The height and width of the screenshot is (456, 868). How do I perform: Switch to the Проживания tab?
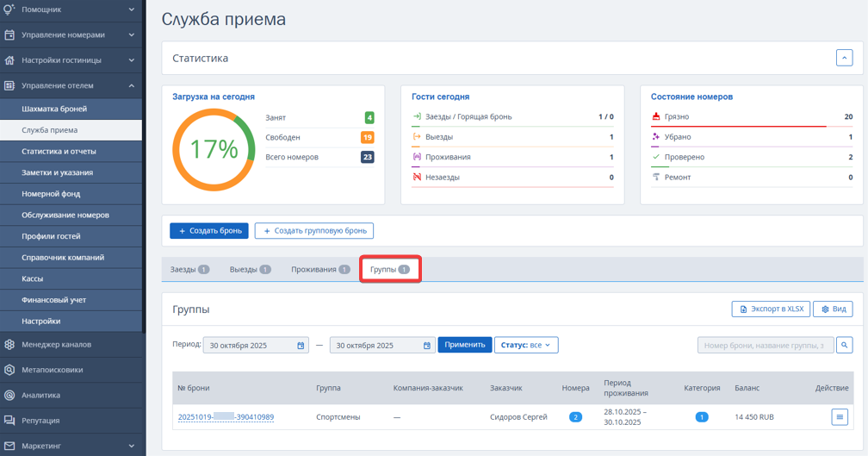coord(319,269)
